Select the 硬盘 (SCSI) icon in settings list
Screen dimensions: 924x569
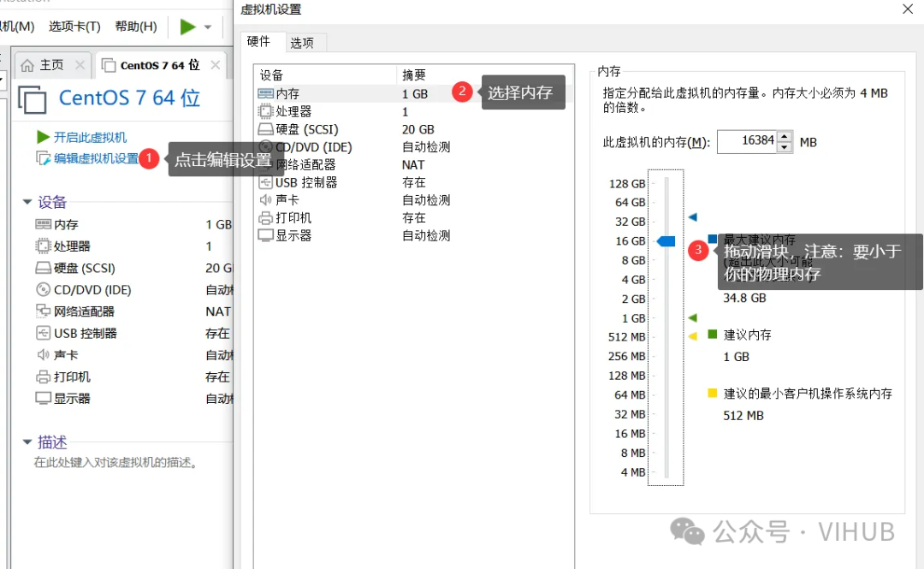266,129
